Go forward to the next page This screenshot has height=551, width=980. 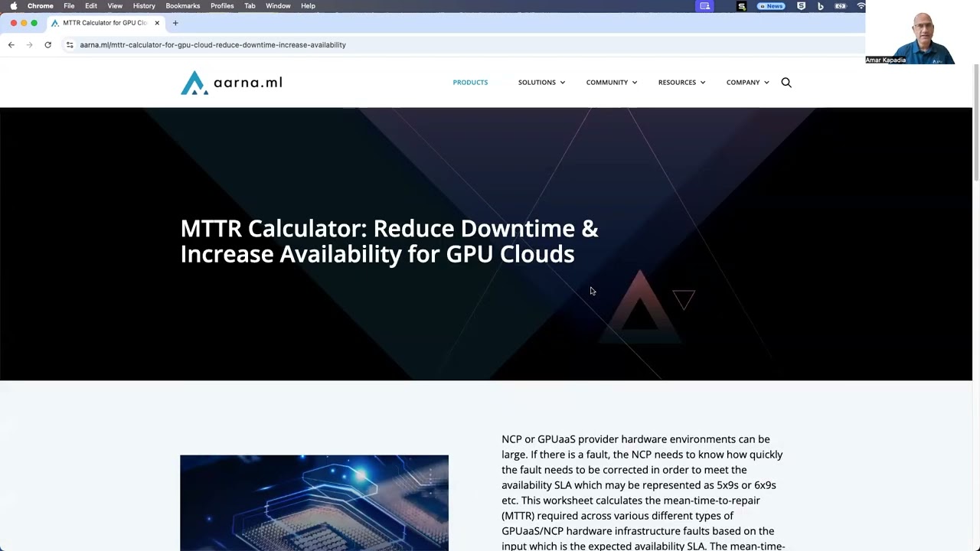point(29,44)
